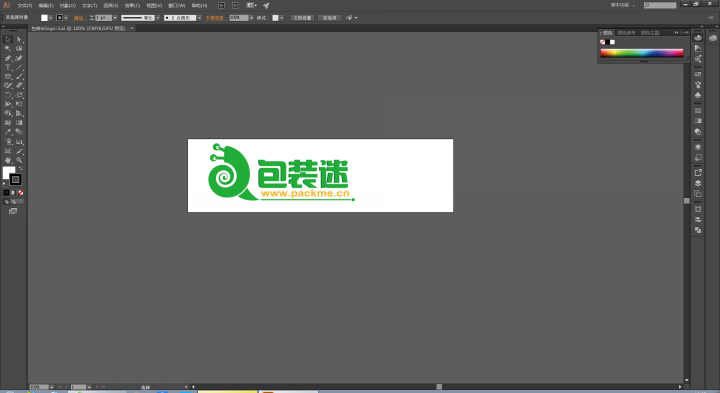Click the 首选项 button
Viewport: 720px width, 393px height.
point(329,18)
